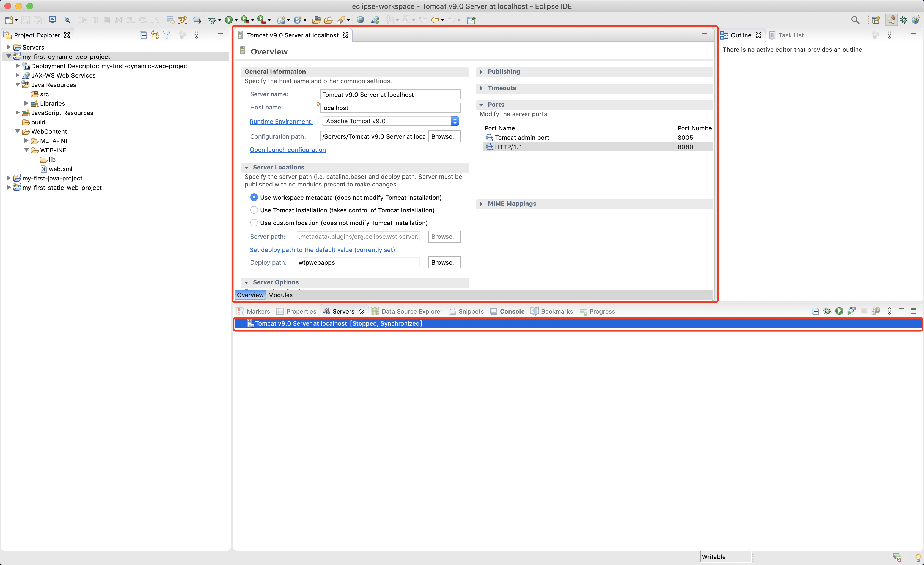Collapse my-first-dynamic-web-project node
The width and height of the screenshot is (924, 565).
8,57
